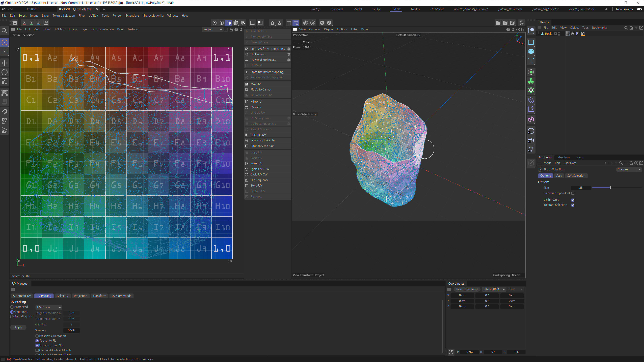Image resolution: width=644 pixels, height=362 pixels.
Task: Click the Cube primitive icon
Action: pyautogui.click(x=531, y=51)
